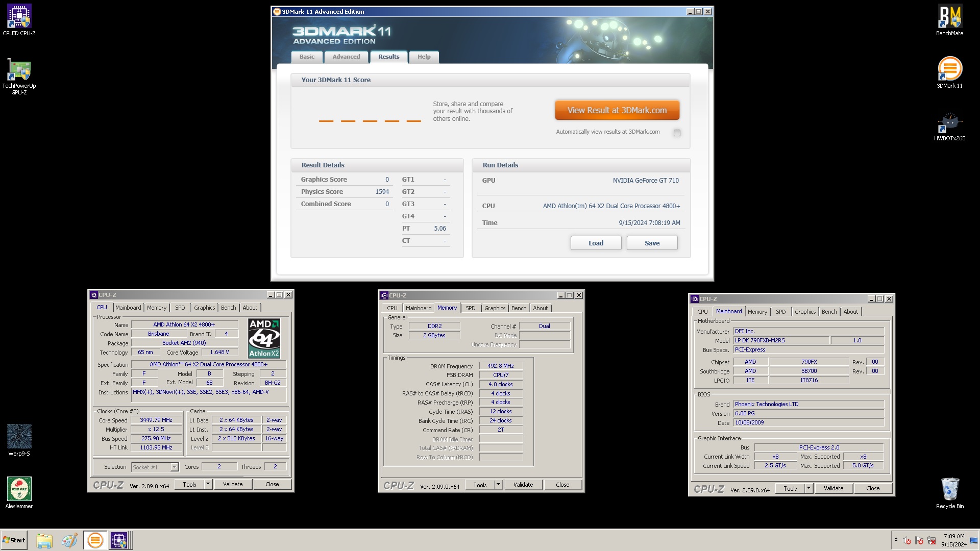The image size is (980, 551).
Task: Click Validate in right CPU-Z window
Action: (x=834, y=488)
